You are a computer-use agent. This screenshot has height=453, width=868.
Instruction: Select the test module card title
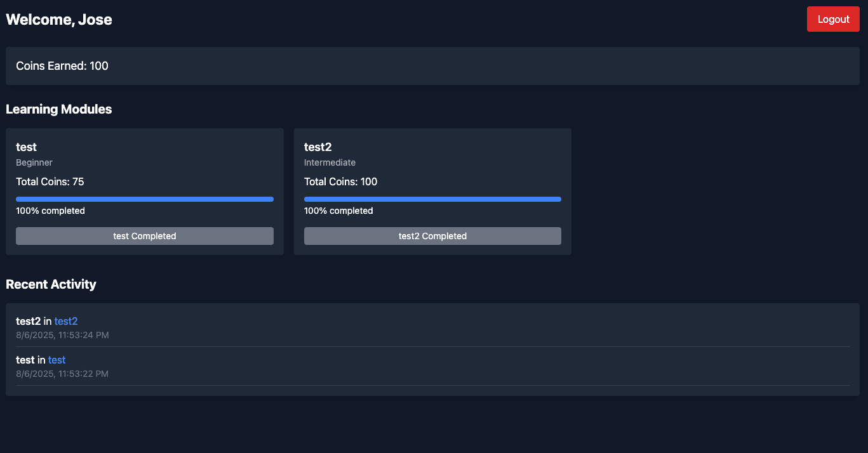pyautogui.click(x=26, y=147)
